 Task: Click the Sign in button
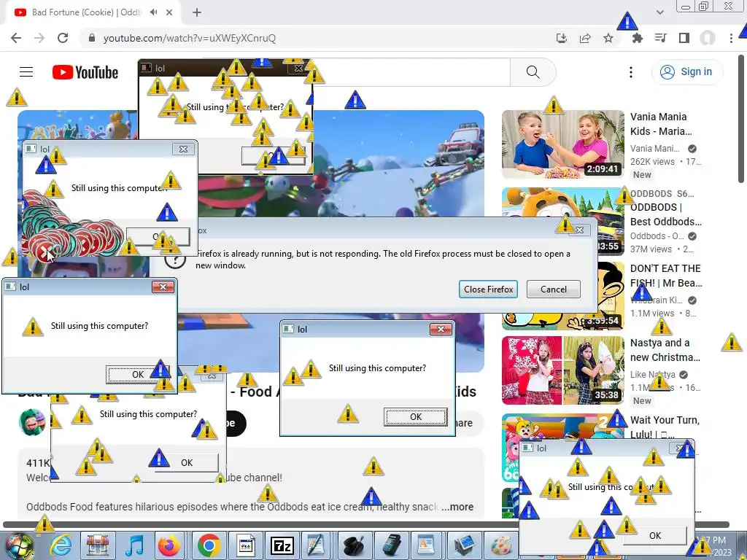(686, 72)
